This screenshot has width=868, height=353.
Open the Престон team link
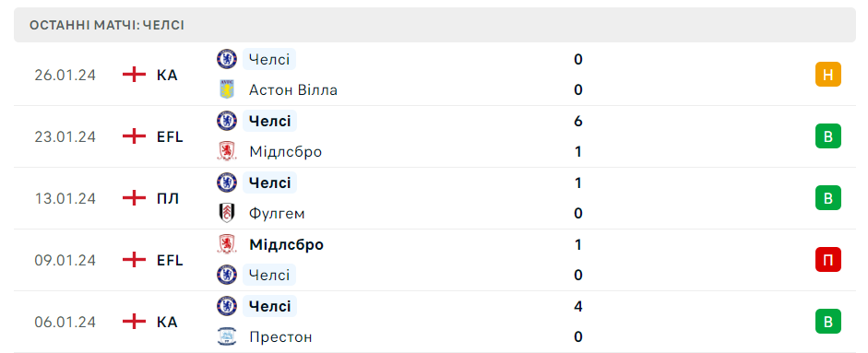tap(280, 336)
